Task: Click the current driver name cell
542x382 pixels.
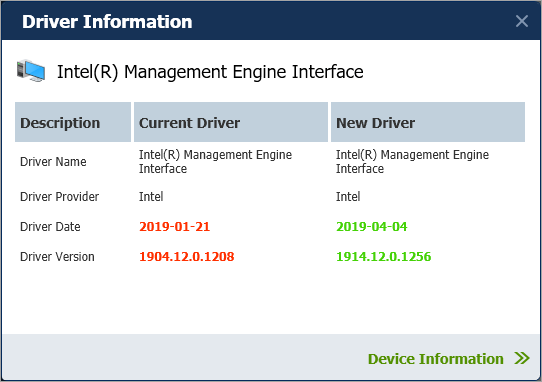Action: click(215, 161)
